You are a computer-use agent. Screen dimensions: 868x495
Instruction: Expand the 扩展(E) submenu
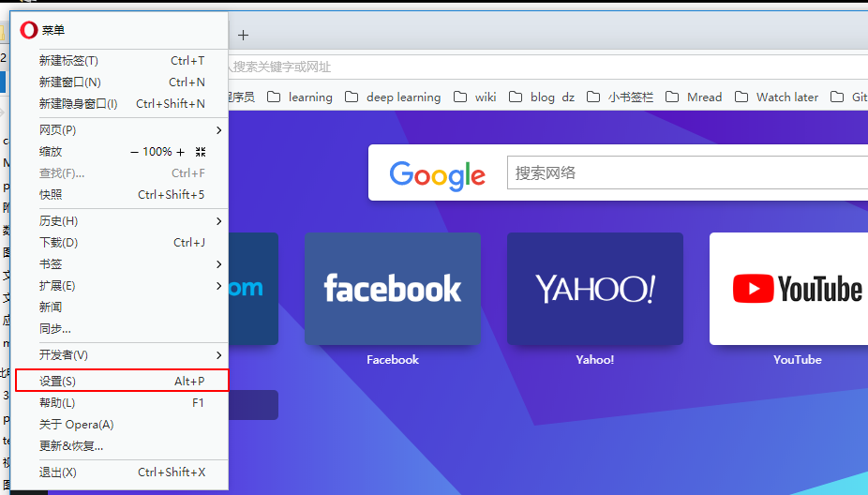[x=122, y=286]
